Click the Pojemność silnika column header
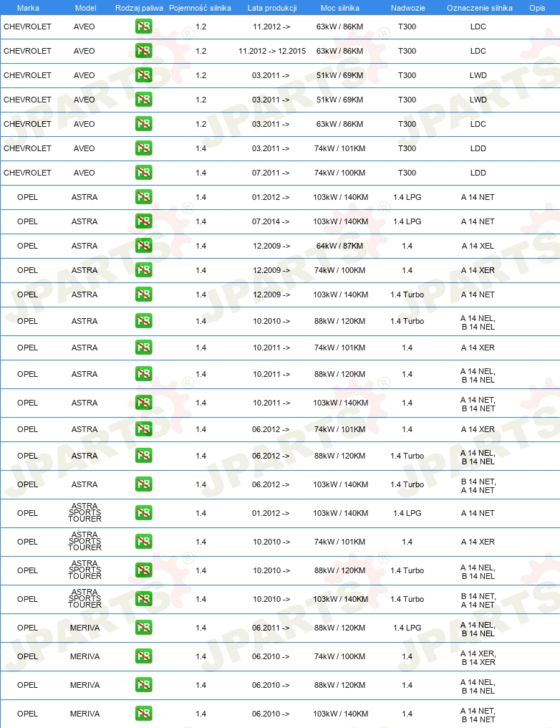Screen dimensions: 560x728 [x=200, y=8]
